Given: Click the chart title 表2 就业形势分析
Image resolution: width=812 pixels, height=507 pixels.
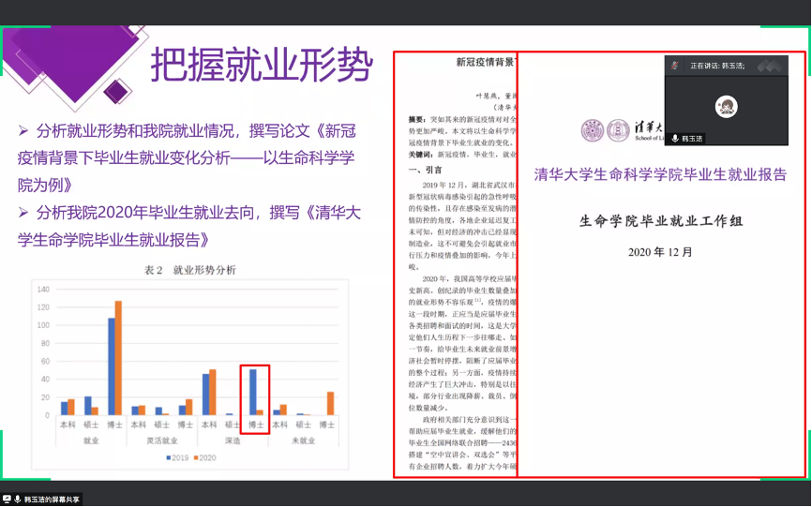Looking at the screenshot, I should [189, 270].
